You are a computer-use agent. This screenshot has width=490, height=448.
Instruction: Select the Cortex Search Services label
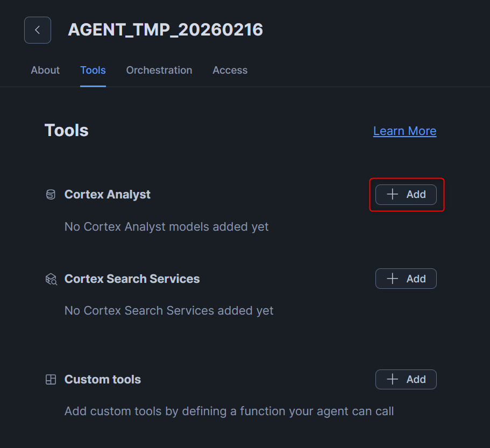point(132,279)
